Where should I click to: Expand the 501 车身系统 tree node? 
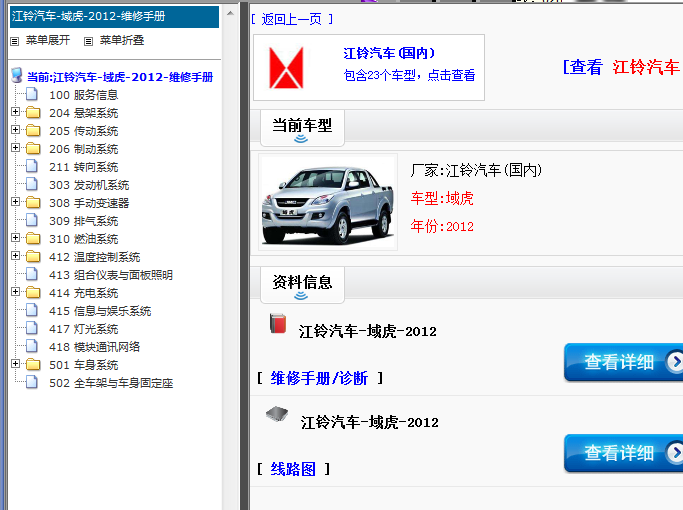(x=15, y=365)
